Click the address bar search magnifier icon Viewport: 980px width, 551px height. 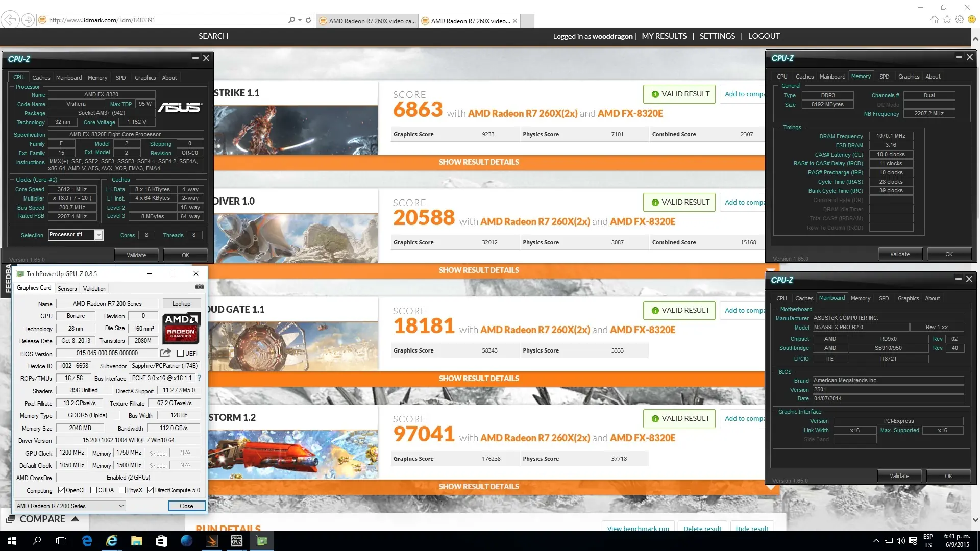291,20
